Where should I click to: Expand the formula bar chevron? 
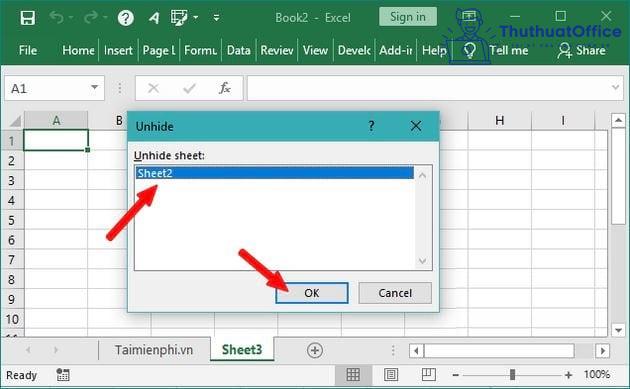pyautogui.click(x=616, y=87)
